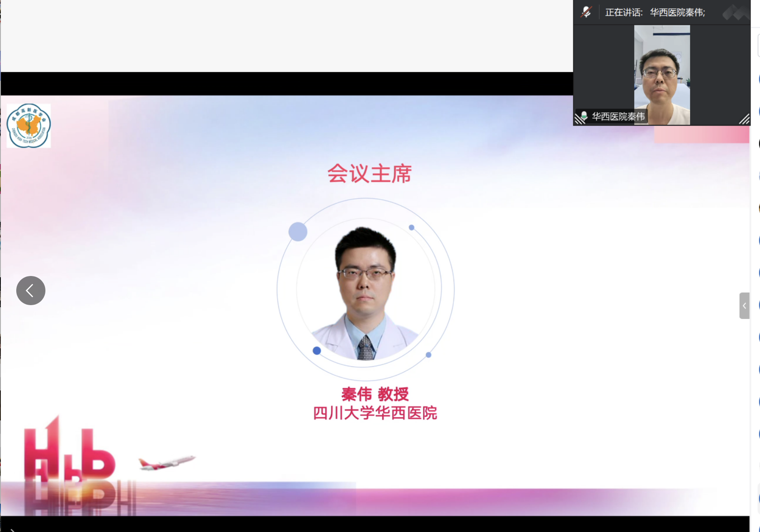Click the 正在讲话 current speaker label
The image size is (760, 532).
coord(624,12)
